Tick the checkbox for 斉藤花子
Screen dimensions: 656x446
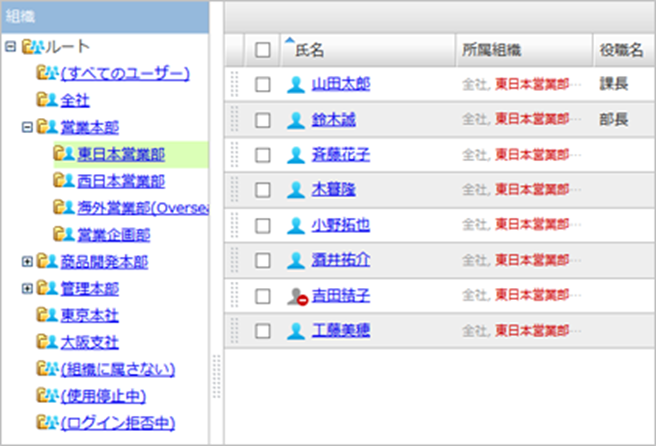(263, 155)
